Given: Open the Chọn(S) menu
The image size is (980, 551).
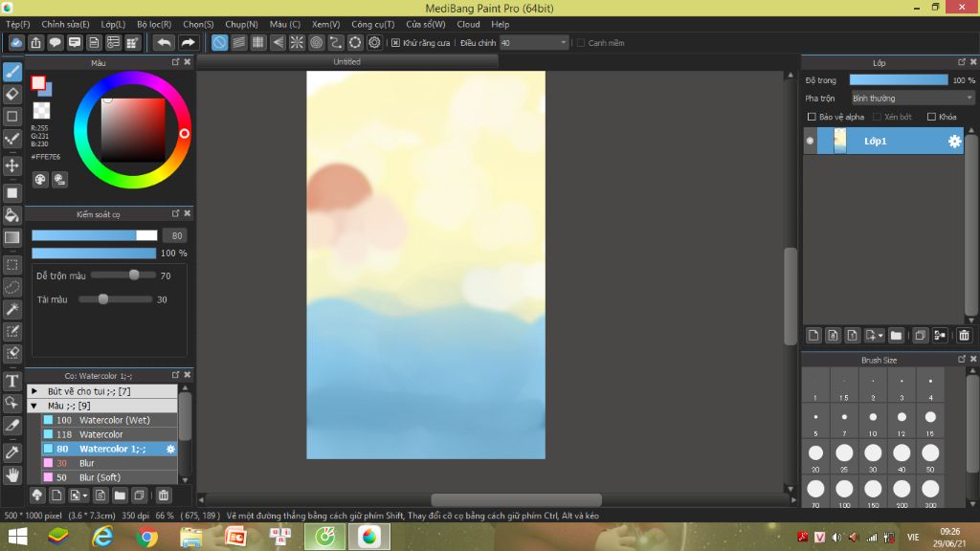Looking at the screenshot, I should point(198,24).
